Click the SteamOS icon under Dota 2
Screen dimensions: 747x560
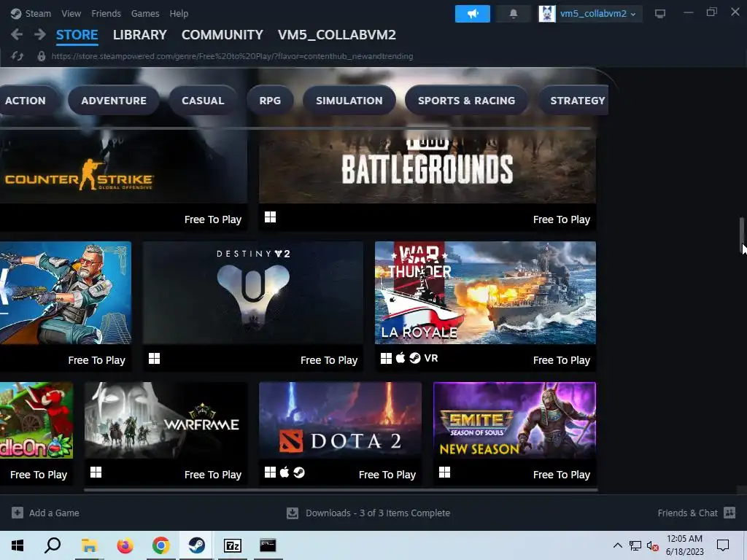[x=298, y=472]
